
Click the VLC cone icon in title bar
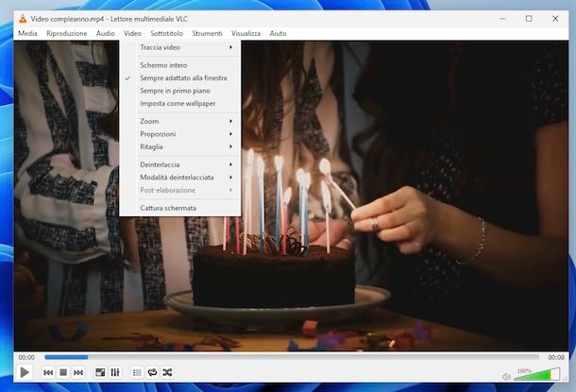(23, 18)
